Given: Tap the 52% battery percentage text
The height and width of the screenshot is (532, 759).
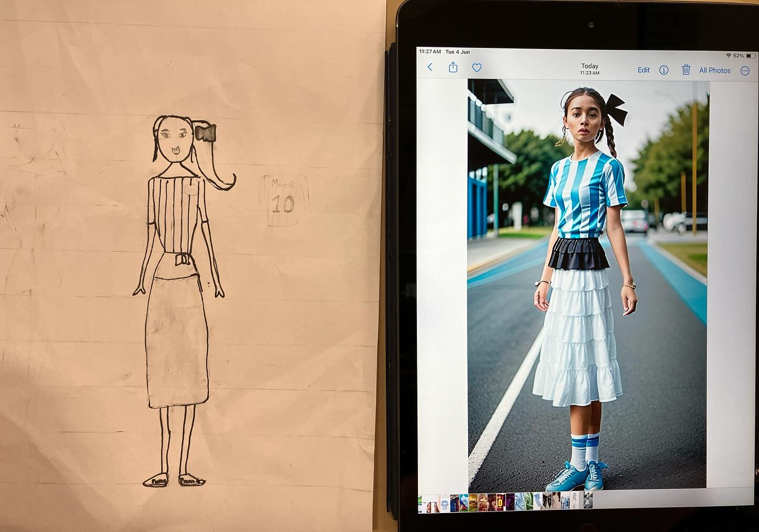Looking at the screenshot, I should [x=738, y=56].
